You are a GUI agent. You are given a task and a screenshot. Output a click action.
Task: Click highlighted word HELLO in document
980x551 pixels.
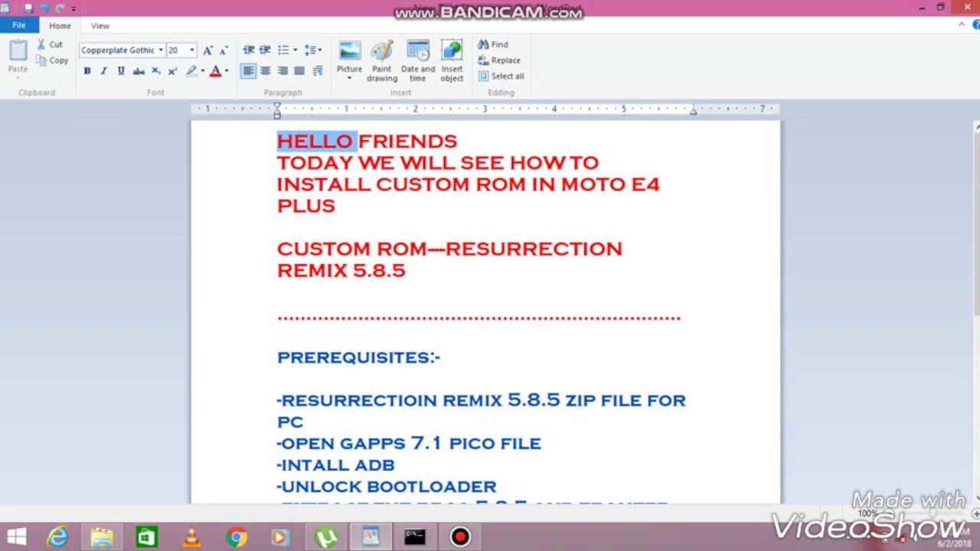click(315, 141)
